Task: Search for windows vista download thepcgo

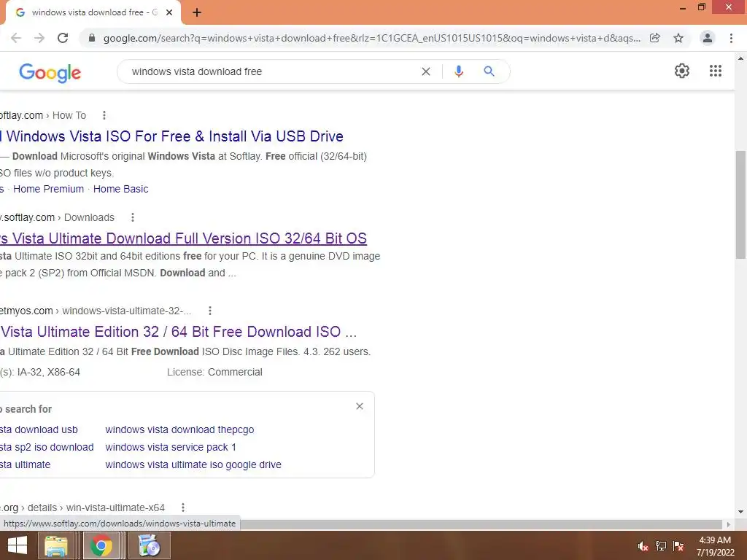Action: [179, 429]
